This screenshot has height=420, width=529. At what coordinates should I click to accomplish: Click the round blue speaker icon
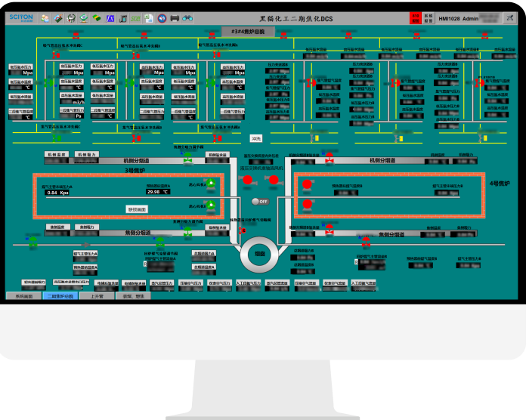point(162,18)
